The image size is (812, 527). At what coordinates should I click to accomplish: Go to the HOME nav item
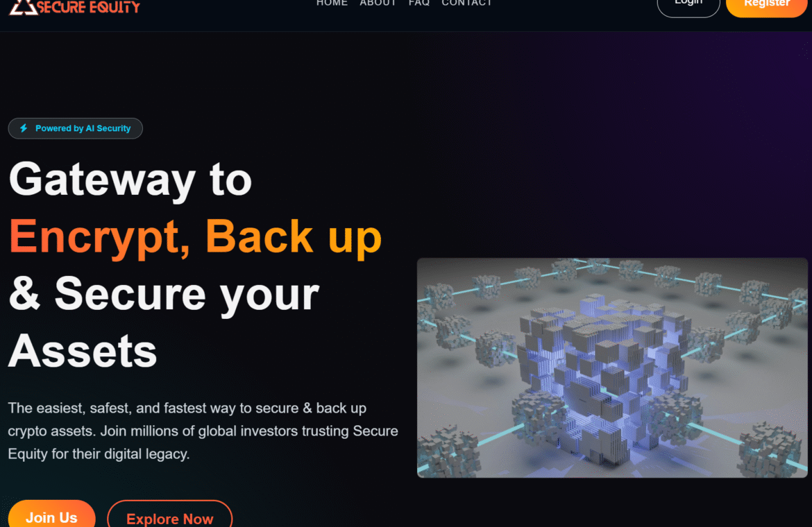332,3
